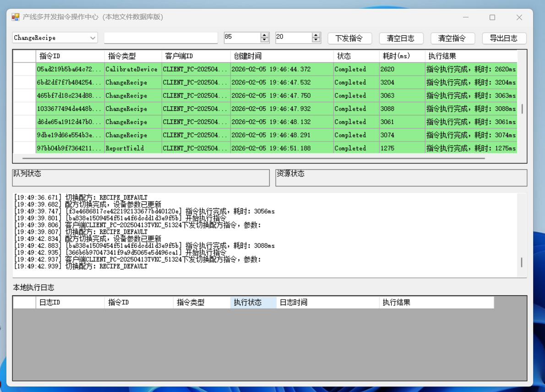This screenshot has width=545, height=392.
Task: Click the 执行结果 header in top grid
Action: [471, 56]
